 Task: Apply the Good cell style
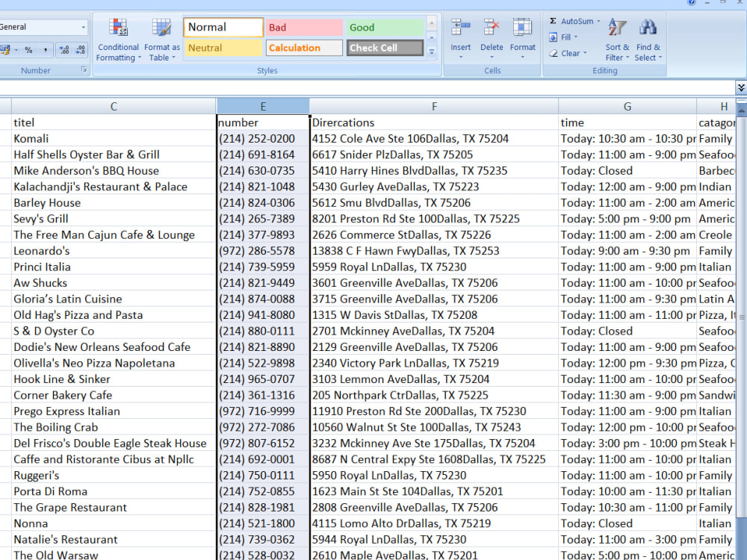point(385,27)
